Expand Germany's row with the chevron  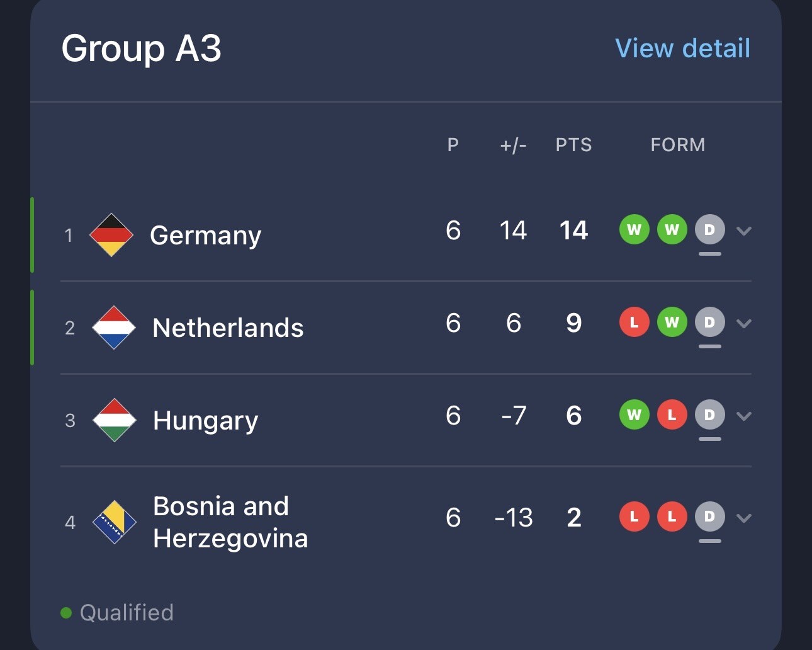[744, 231]
